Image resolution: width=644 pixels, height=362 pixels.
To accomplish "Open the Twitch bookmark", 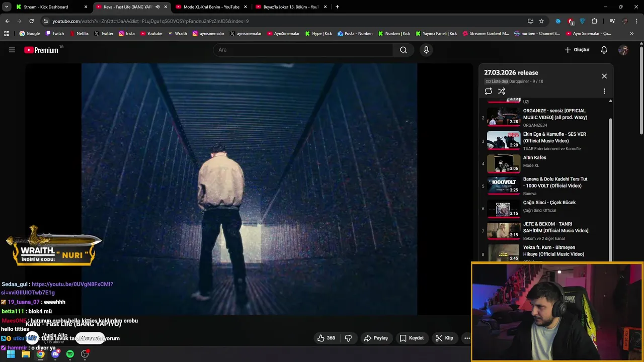I will coord(54,34).
